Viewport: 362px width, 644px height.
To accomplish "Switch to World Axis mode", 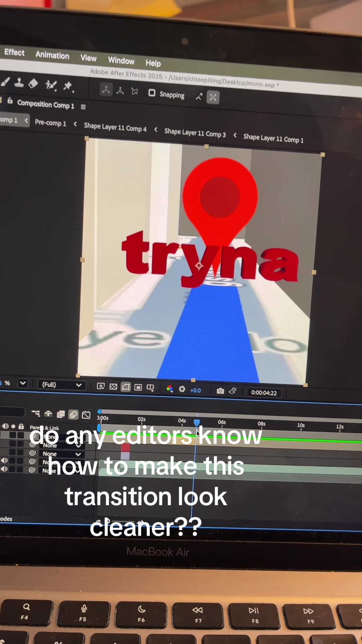I will tap(120, 91).
